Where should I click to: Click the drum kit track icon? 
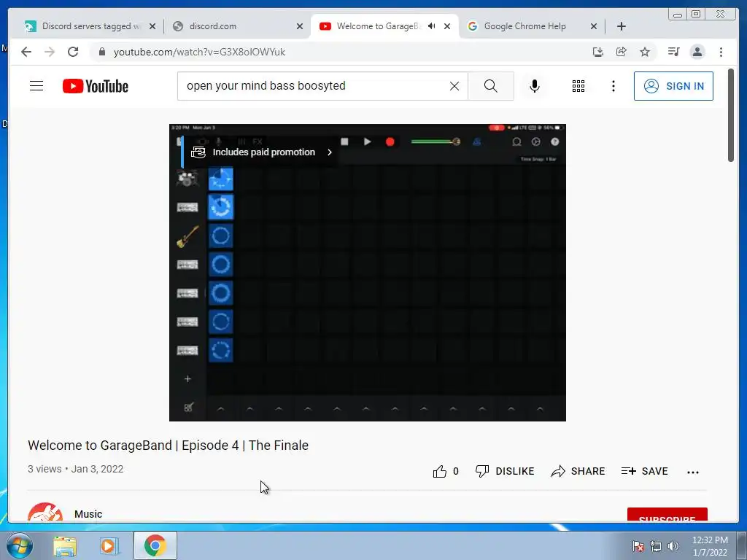point(187,179)
